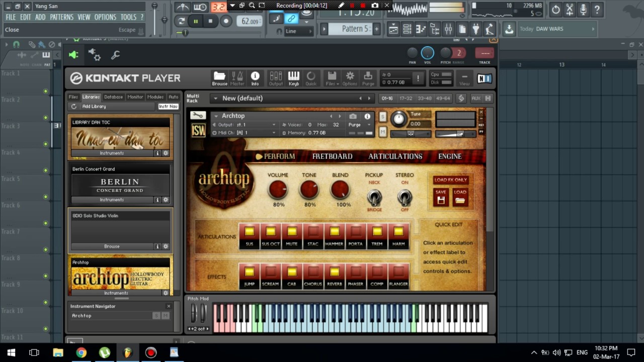Toggle the Kontakt Keyb on-screen keyboard
Viewport: 644px width, 362px height.
[x=294, y=78]
